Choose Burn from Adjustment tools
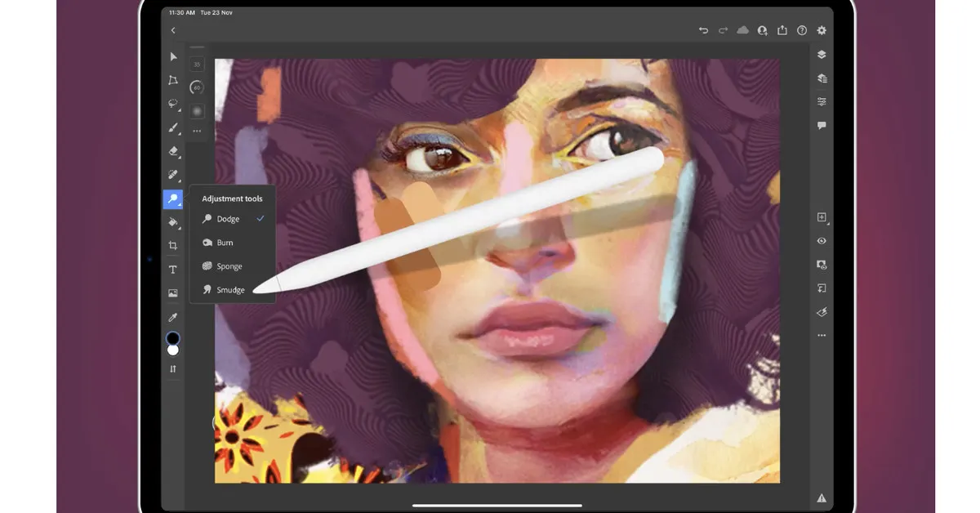980x513 pixels. tap(225, 243)
